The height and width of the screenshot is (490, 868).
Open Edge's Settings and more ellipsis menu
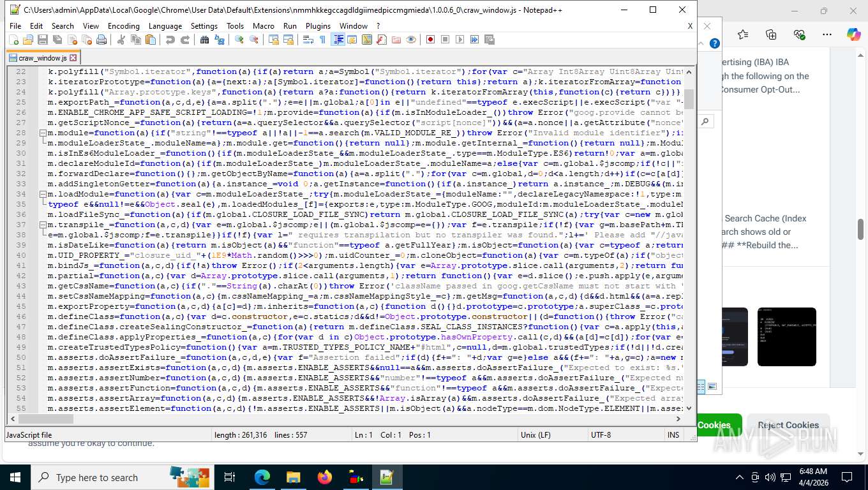tap(827, 34)
